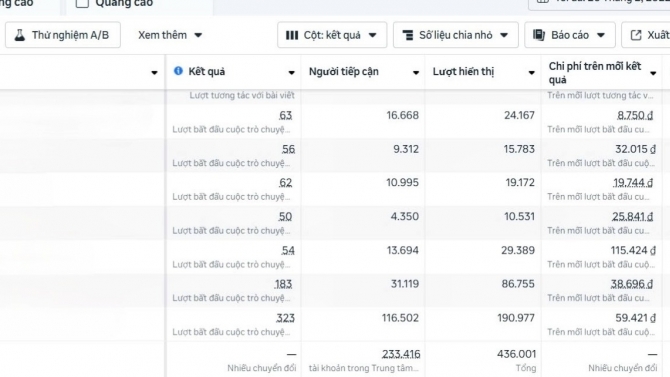Open the Chi phí trên mỗi kết quả arrow
670x377 pixels.
click(653, 73)
